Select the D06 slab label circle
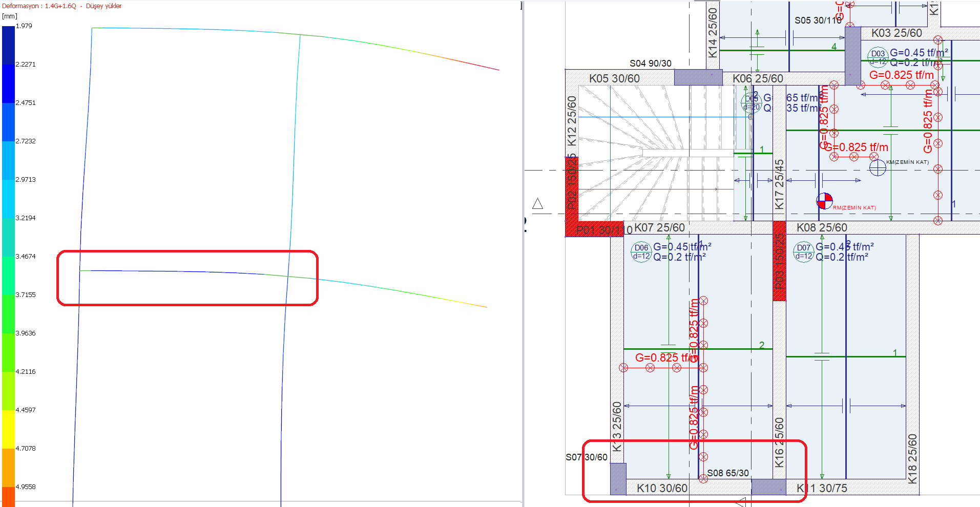This screenshot has width=980, height=507. pyautogui.click(x=641, y=252)
